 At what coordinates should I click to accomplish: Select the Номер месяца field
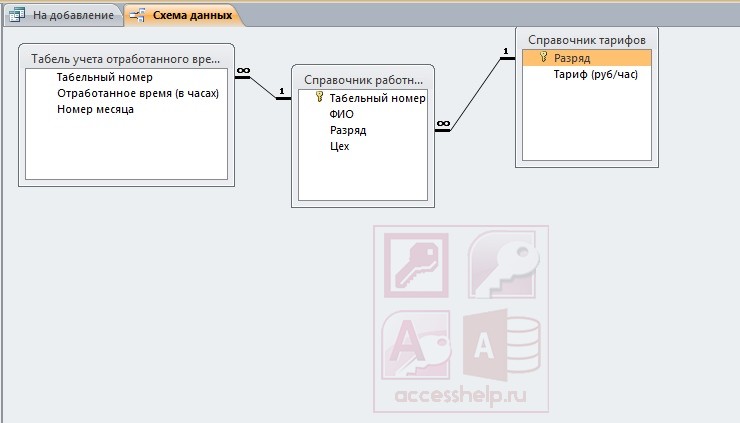coord(95,109)
